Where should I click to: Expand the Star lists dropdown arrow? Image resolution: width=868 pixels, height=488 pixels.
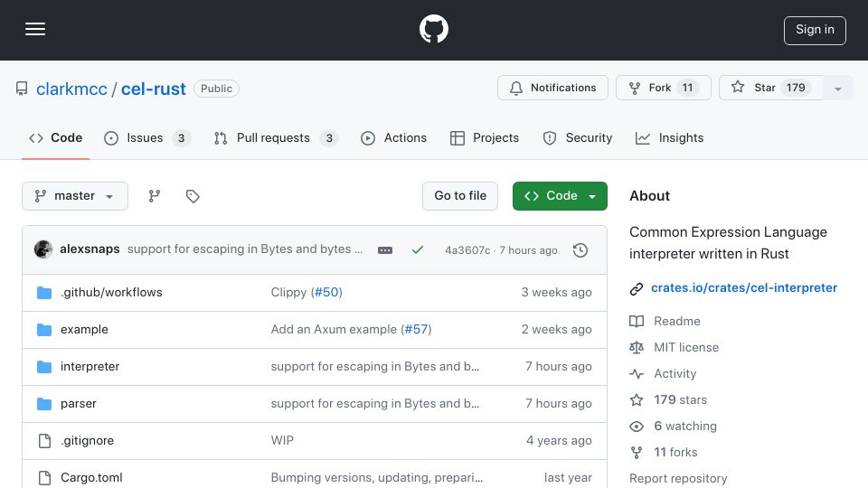coord(837,89)
